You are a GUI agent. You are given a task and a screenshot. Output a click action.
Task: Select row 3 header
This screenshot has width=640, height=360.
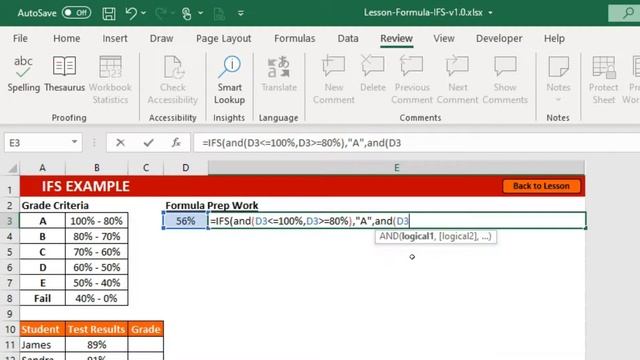pyautogui.click(x=9, y=221)
